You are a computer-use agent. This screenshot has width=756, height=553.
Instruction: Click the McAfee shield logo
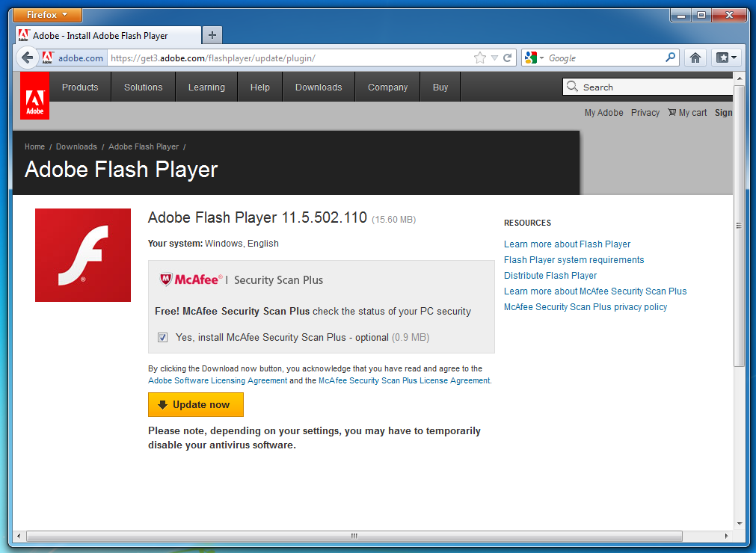pyautogui.click(x=166, y=279)
